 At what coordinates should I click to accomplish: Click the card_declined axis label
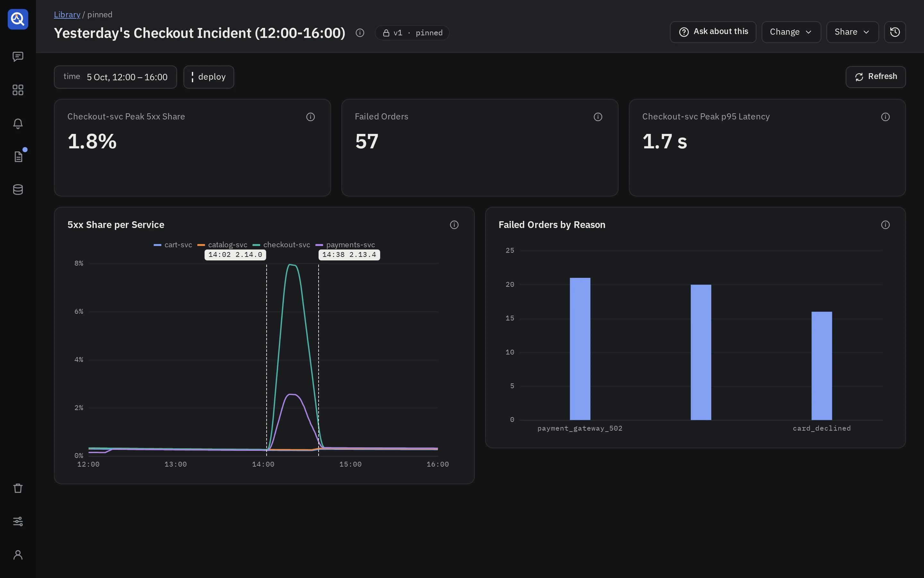[x=822, y=429]
